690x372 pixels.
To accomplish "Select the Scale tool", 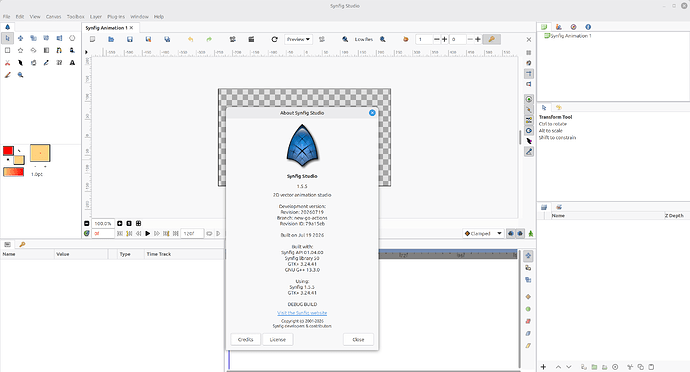I will pyautogui.click(x=33, y=39).
